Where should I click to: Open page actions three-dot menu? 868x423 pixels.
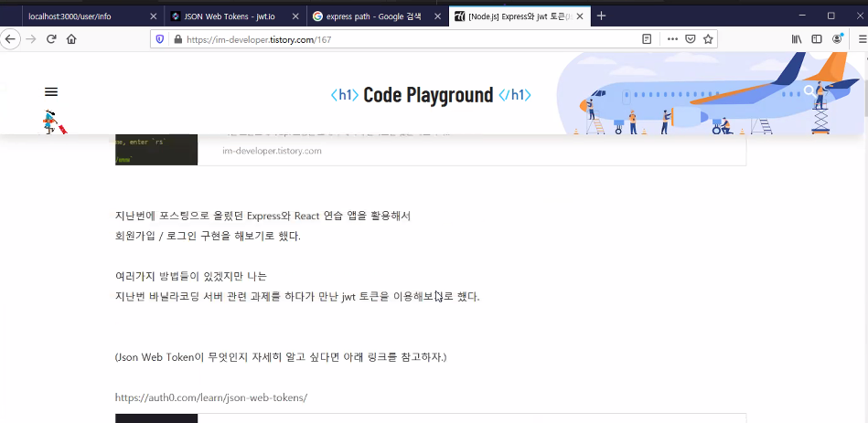(x=672, y=39)
